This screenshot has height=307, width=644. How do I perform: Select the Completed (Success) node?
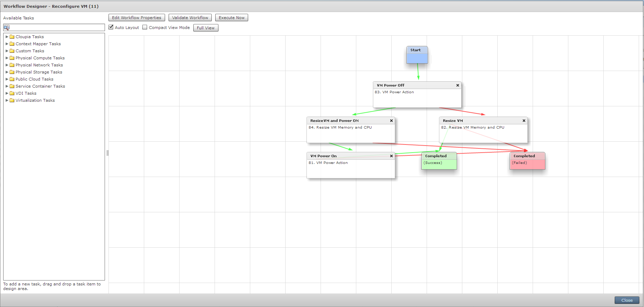pyautogui.click(x=439, y=161)
